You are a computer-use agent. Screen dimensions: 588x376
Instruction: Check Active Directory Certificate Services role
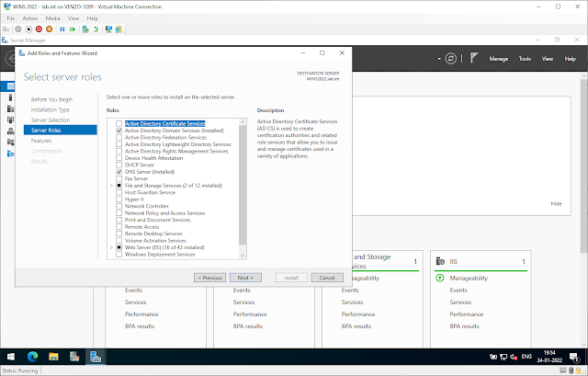(x=119, y=124)
